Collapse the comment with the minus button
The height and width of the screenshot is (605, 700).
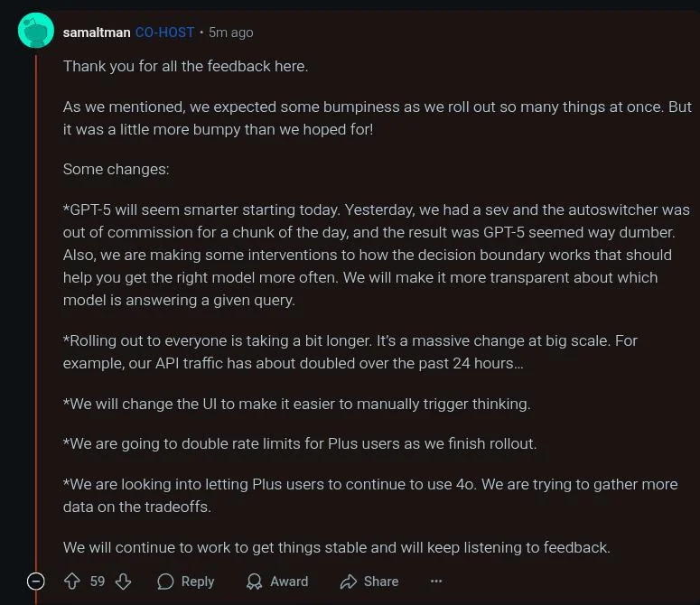(x=36, y=582)
